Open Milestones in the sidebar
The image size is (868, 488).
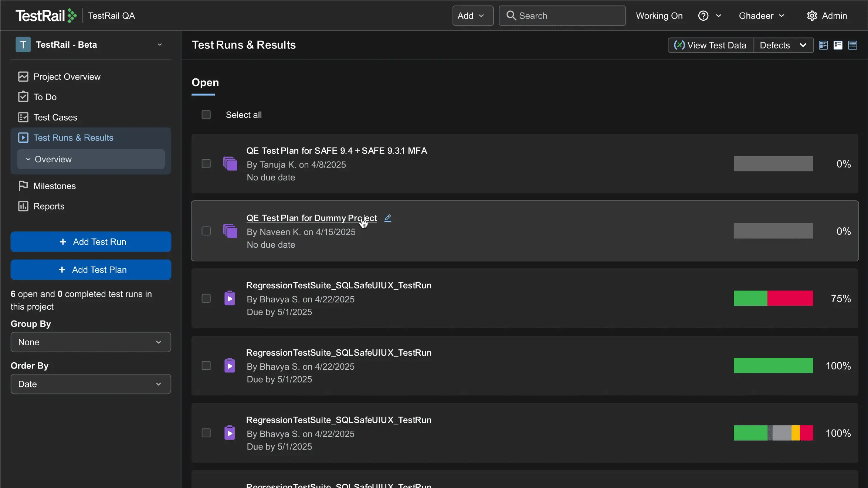tap(55, 186)
